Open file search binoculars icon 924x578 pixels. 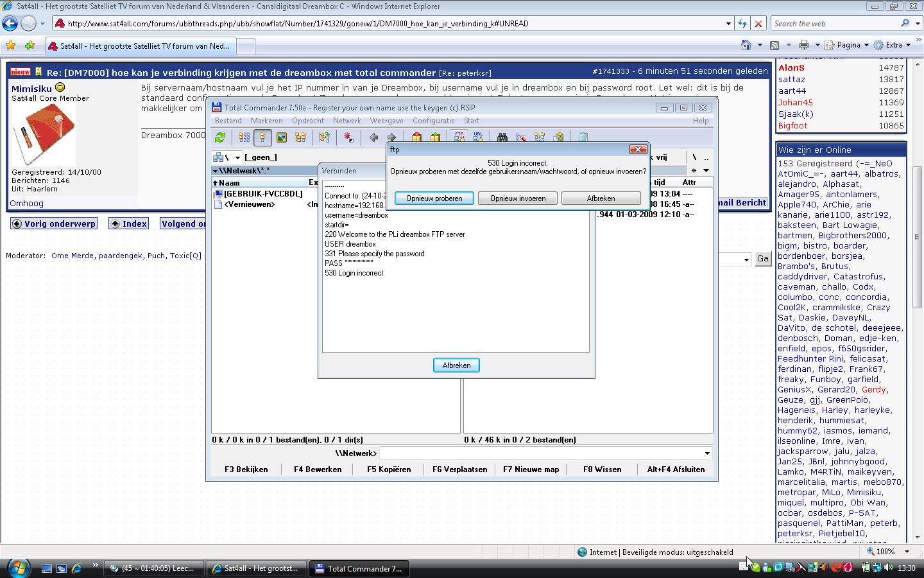502,137
